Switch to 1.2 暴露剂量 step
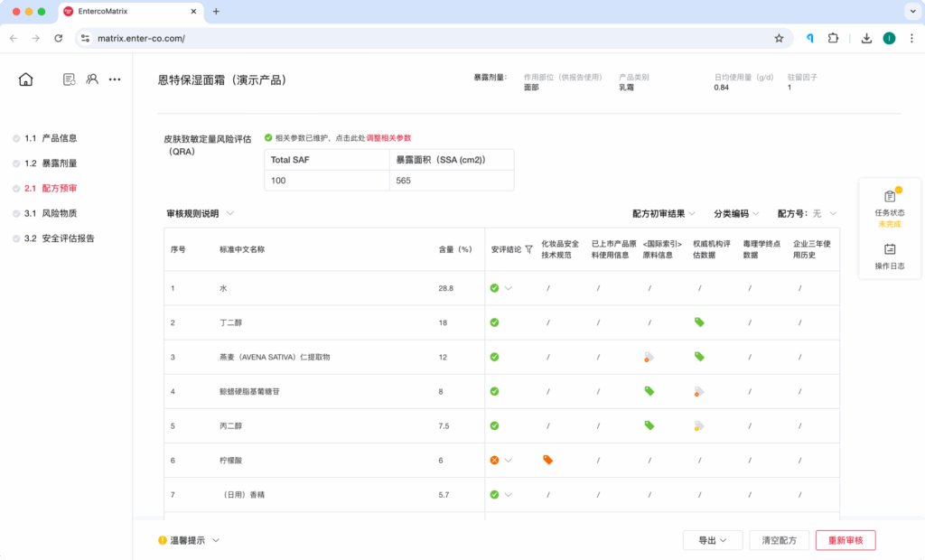Screen dimensions: 925x560 point(58,163)
